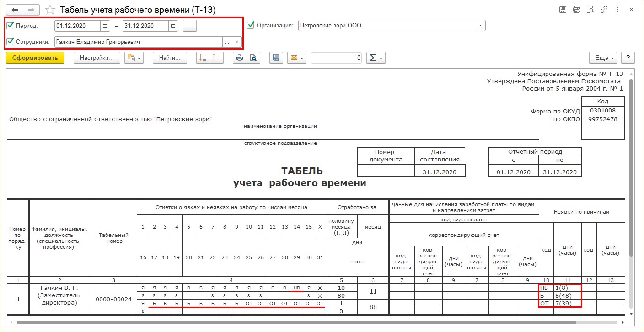The width and height of the screenshot is (644, 332).
Task: Click the period selection ellipsis button
Action: click(x=190, y=26)
